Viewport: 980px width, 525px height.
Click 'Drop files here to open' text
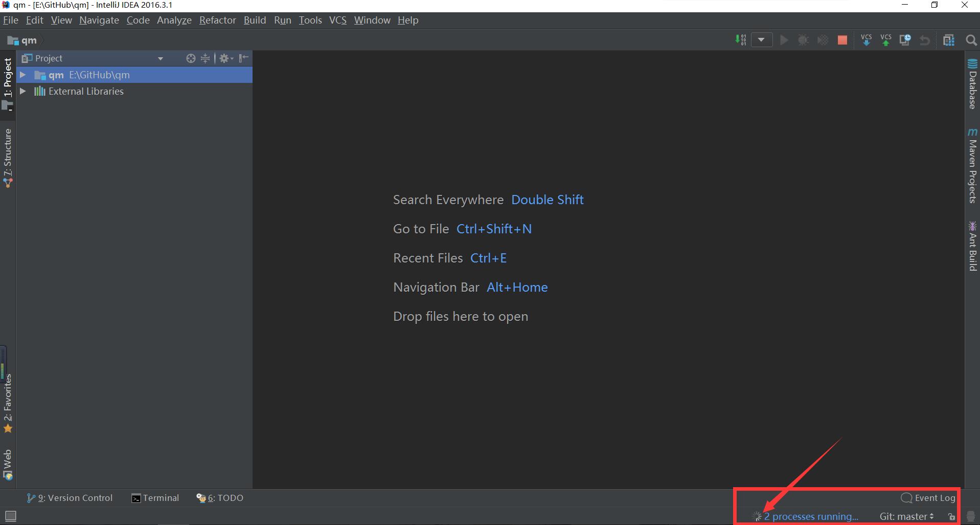[461, 316]
